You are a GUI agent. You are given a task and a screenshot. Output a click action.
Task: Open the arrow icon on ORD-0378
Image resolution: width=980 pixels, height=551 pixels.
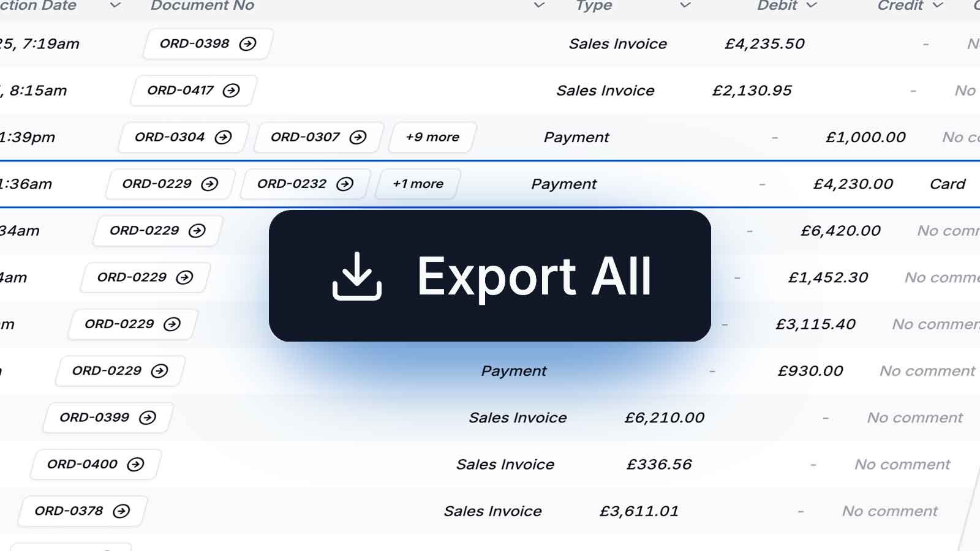coord(121,511)
